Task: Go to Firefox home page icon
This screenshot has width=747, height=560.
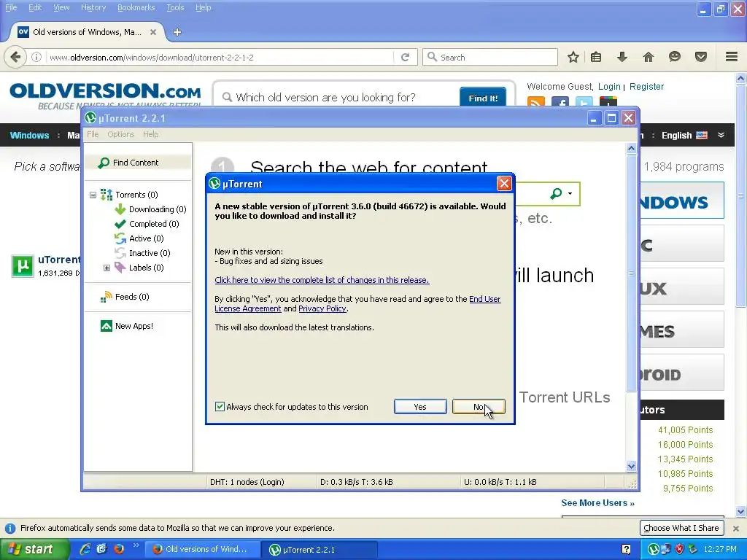Action: pos(649,57)
